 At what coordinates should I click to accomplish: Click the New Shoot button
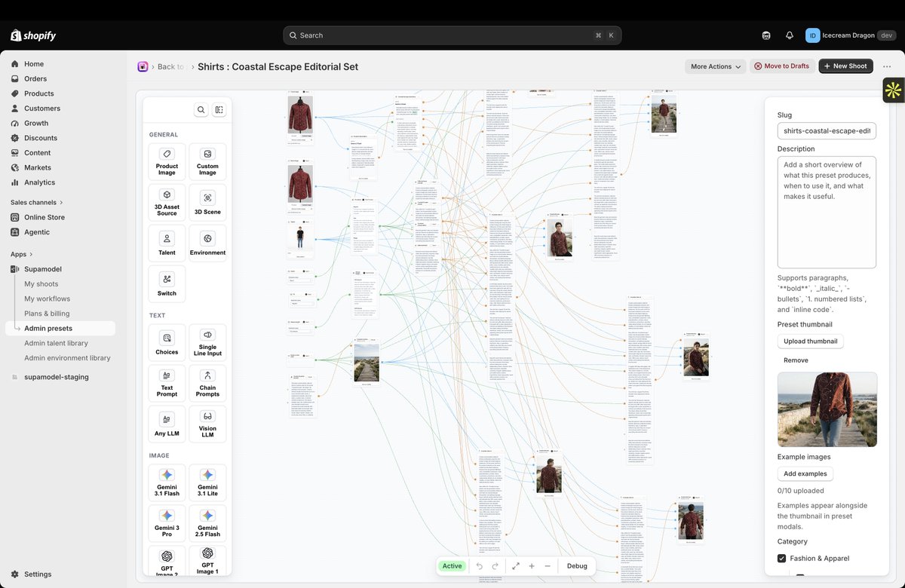(x=845, y=66)
